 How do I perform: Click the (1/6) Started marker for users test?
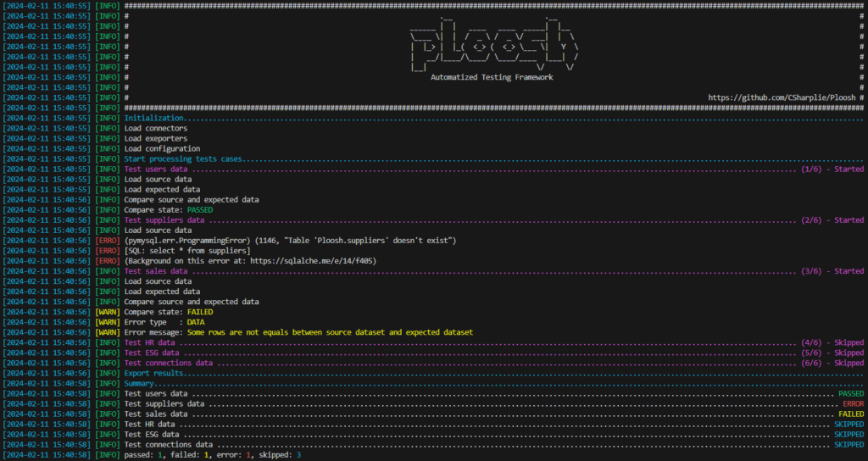[832, 169]
